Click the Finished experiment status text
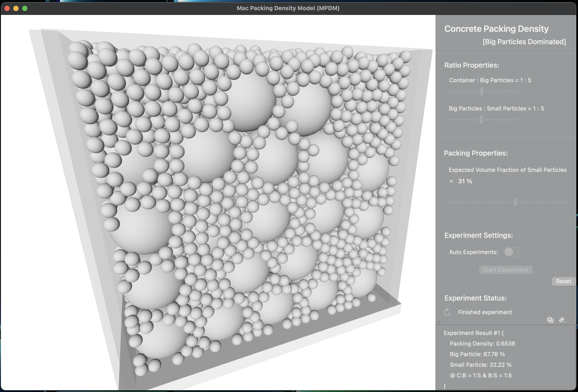Screen dimensions: 578x392 tap(485, 312)
